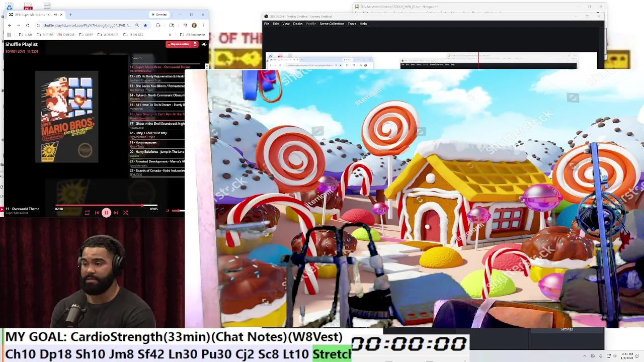Play track 22 - Boards of Canada

(157, 172)
